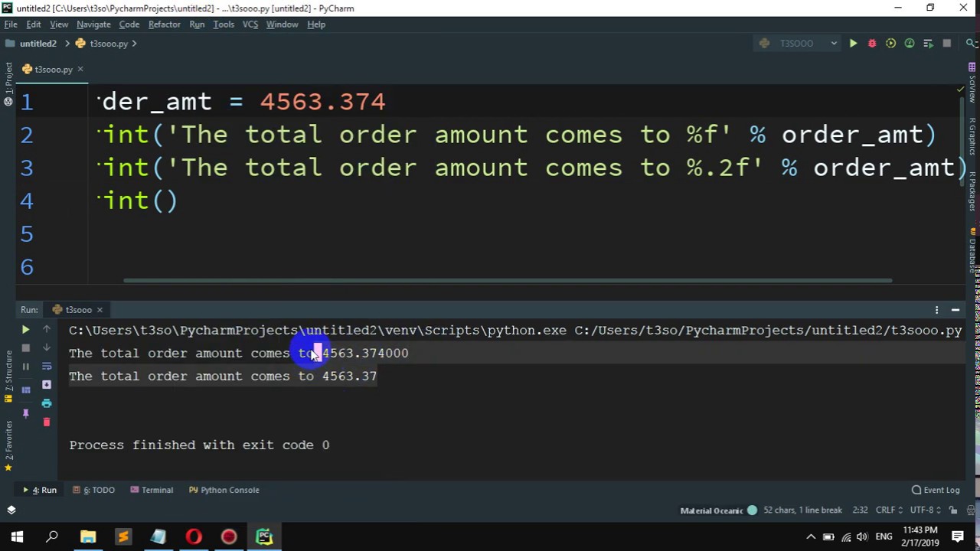Toggle read-only lock icon in status bar
980x551 pixels.
point(953,510)
